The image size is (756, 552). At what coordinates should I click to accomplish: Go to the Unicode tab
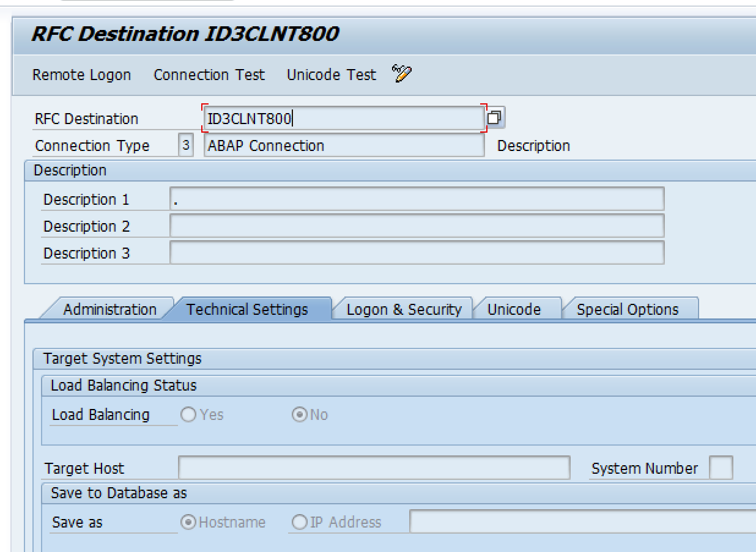coord(514,309)
